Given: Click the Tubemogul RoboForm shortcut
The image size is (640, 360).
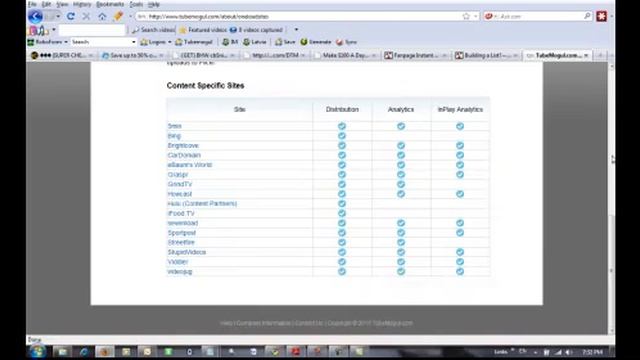Looking at the screenshot, I should click(194, 42).
